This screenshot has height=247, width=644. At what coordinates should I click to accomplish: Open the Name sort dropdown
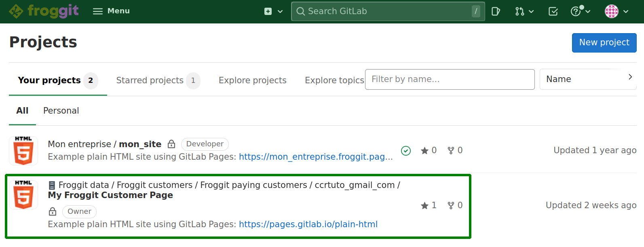click(x=588, y=79)
